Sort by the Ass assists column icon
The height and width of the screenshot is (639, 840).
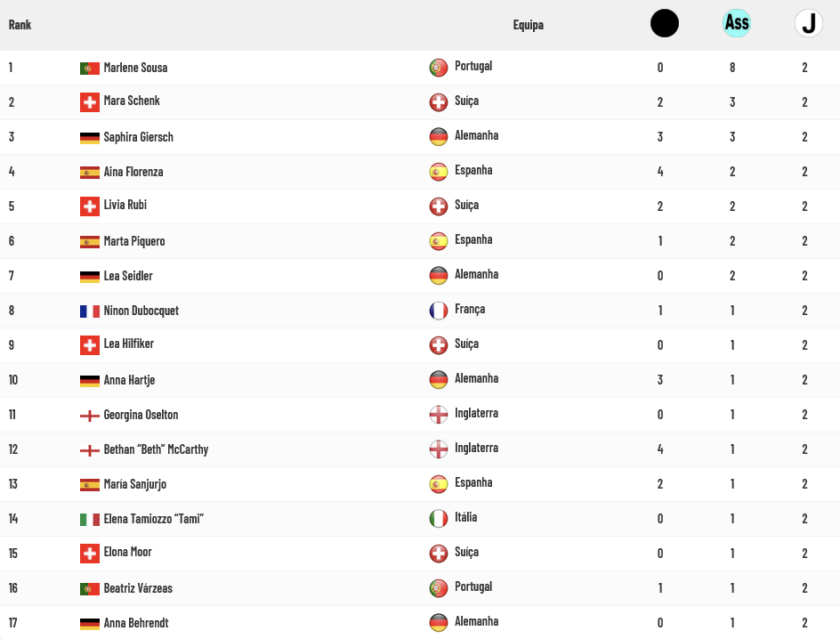click(x=737, y=23)
